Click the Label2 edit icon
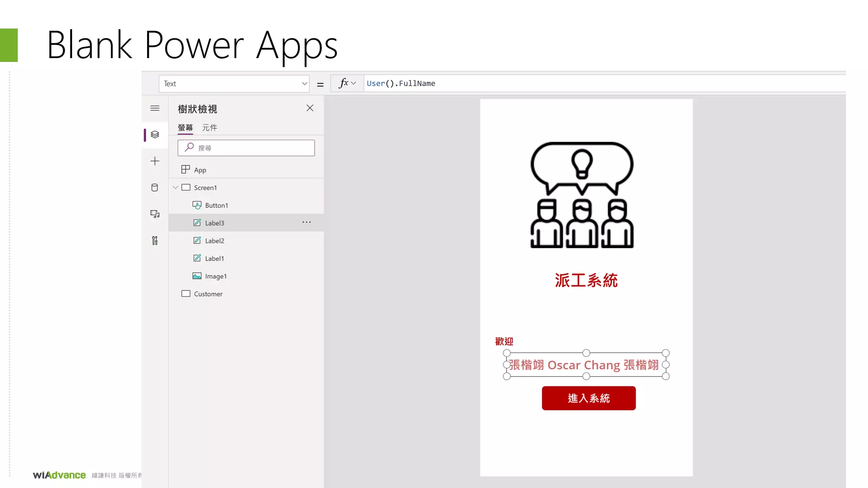This screenshot has width=868, height=488. (197, 241)
